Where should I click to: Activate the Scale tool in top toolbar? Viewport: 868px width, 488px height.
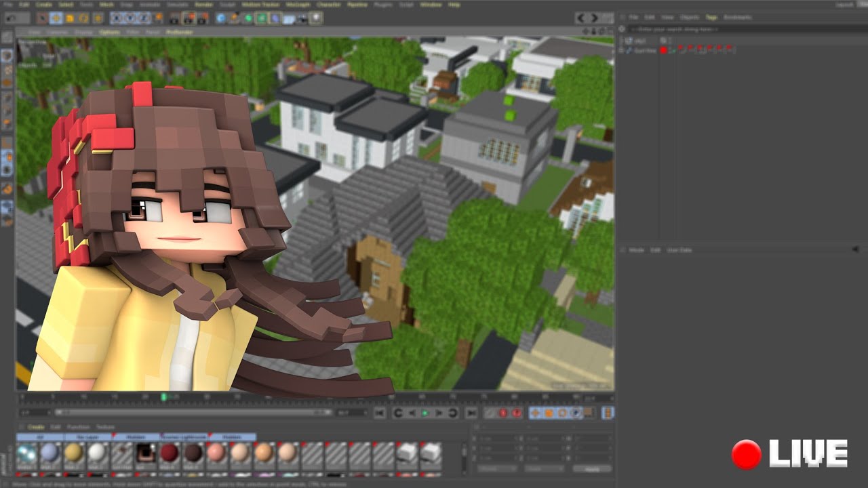(x=70, y=18)
